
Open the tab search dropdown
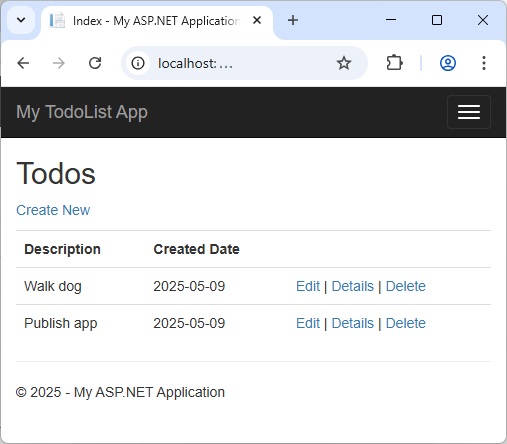[21, 20]
